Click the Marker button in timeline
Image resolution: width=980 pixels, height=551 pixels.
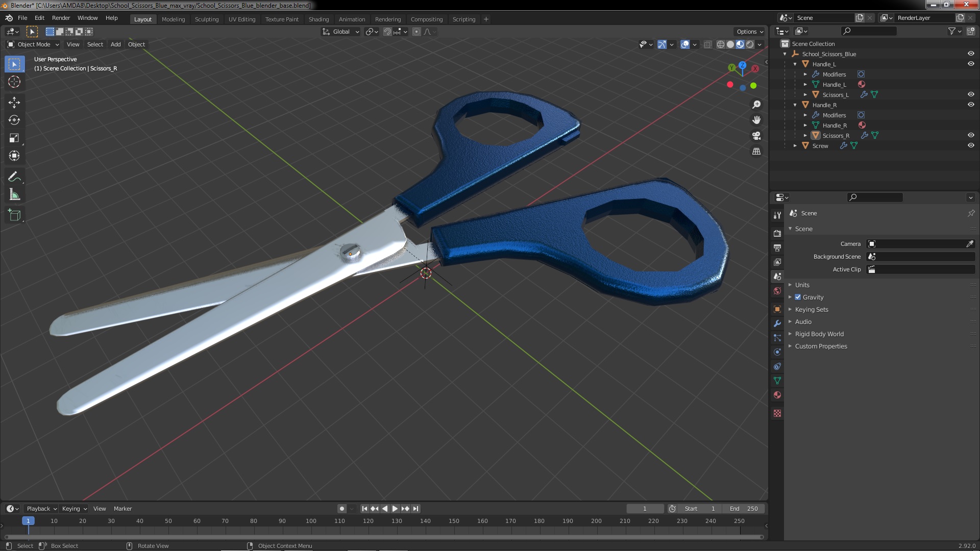(122, 509)
